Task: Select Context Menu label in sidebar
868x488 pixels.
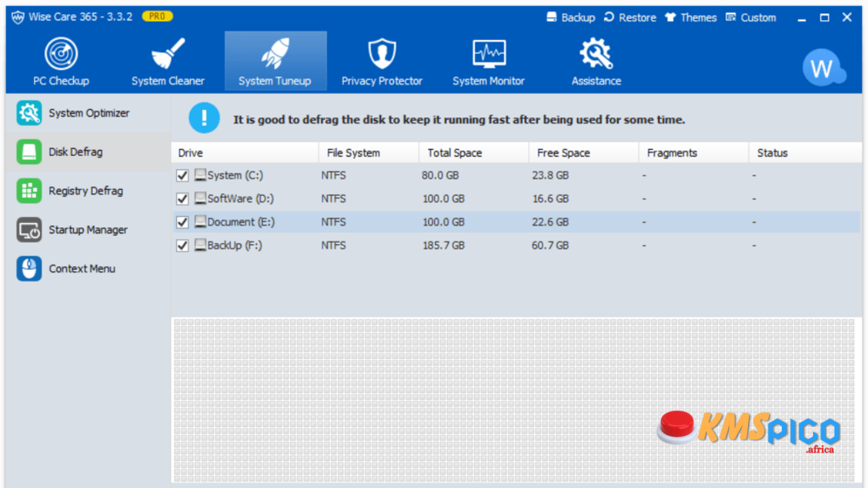Action: coord(82,269)
